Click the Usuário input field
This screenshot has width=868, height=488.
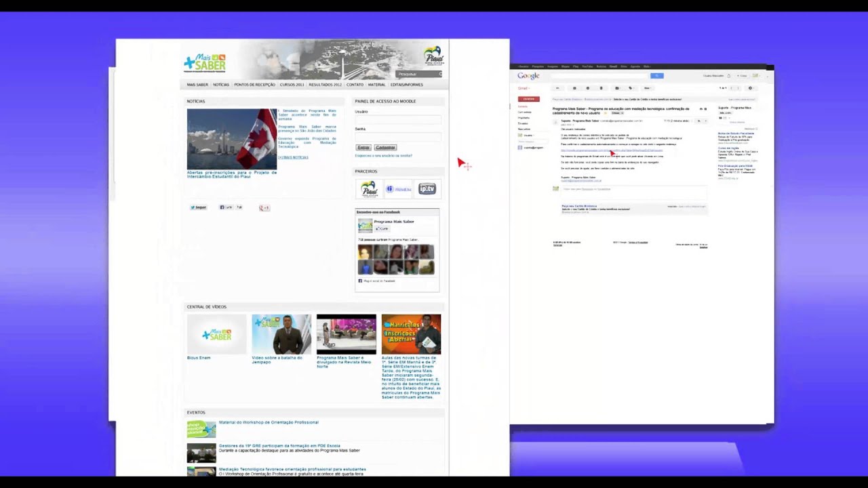tap(397, 119)
